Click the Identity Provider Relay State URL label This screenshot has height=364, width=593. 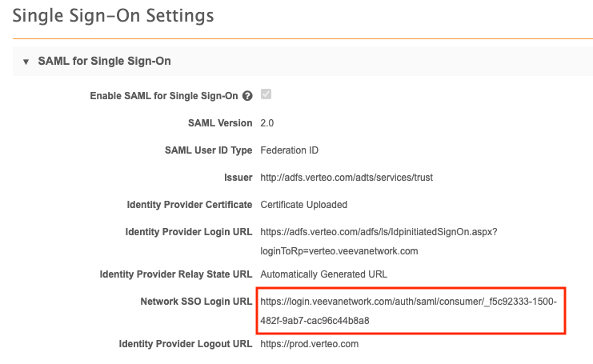pyautogui.click(x=176, y=274)
